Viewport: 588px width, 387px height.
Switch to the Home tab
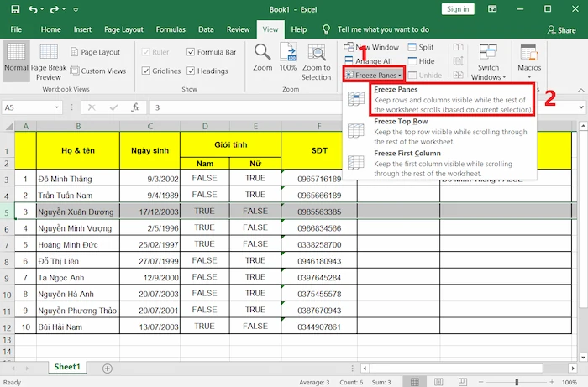[x=50, y=29]
